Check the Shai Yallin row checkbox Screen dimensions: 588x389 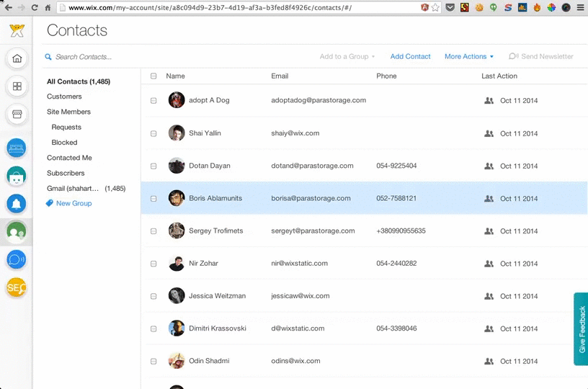[153, 133]
